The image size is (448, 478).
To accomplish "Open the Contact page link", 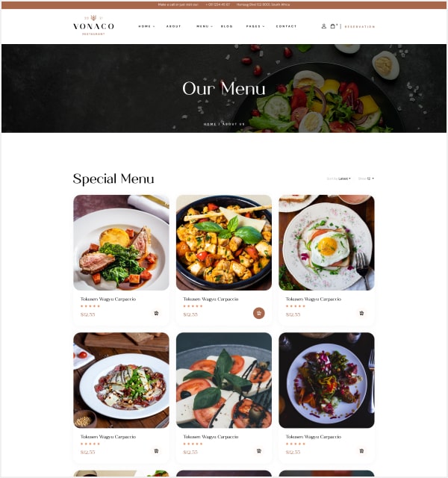I will pos(286,27).
